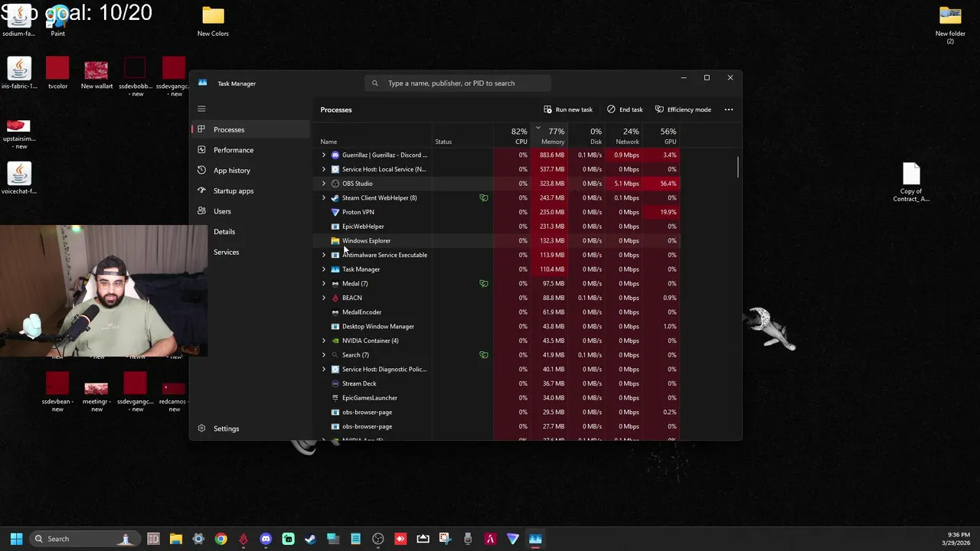Sort by the Network column header
The height and width of the screenshot is (551, 980).
(x=624, y=135)
